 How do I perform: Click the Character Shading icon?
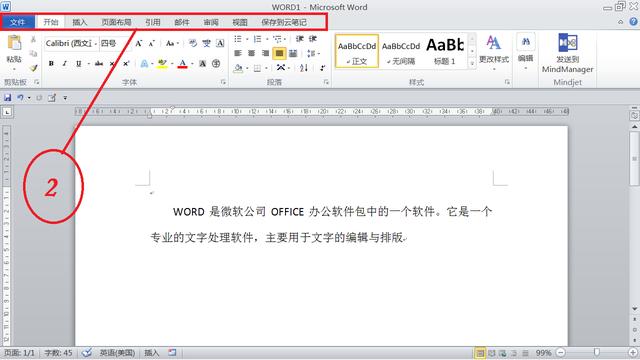point(202,64)
